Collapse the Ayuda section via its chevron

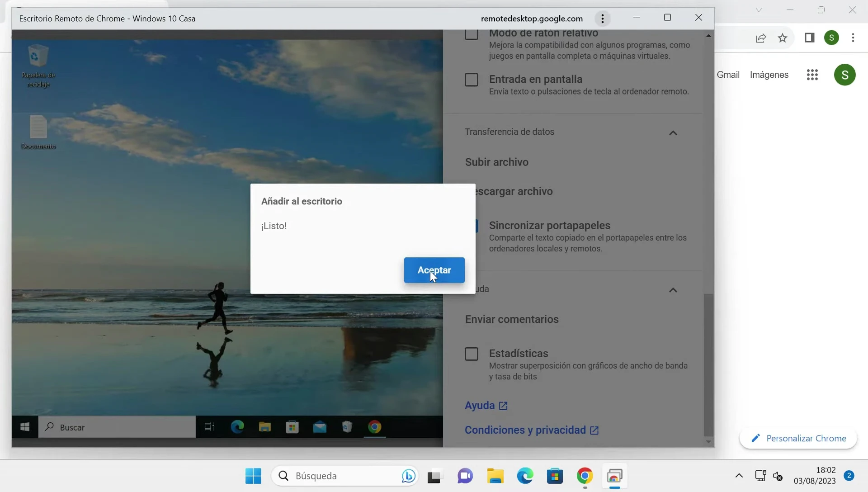[673, 290]
